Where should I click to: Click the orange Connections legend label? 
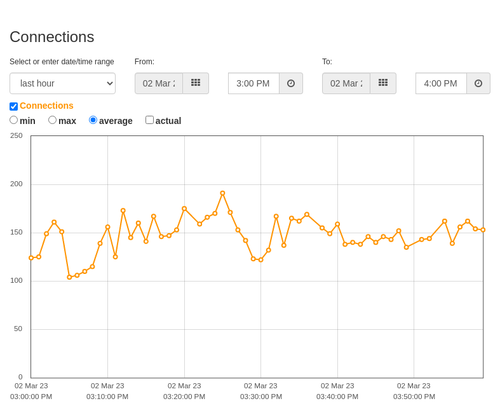[46, 106]
